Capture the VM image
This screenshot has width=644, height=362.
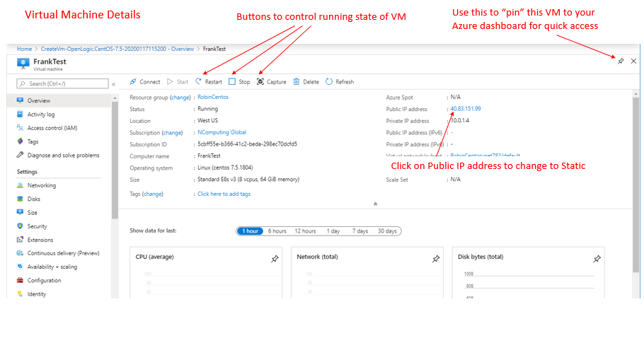[272, 82]
